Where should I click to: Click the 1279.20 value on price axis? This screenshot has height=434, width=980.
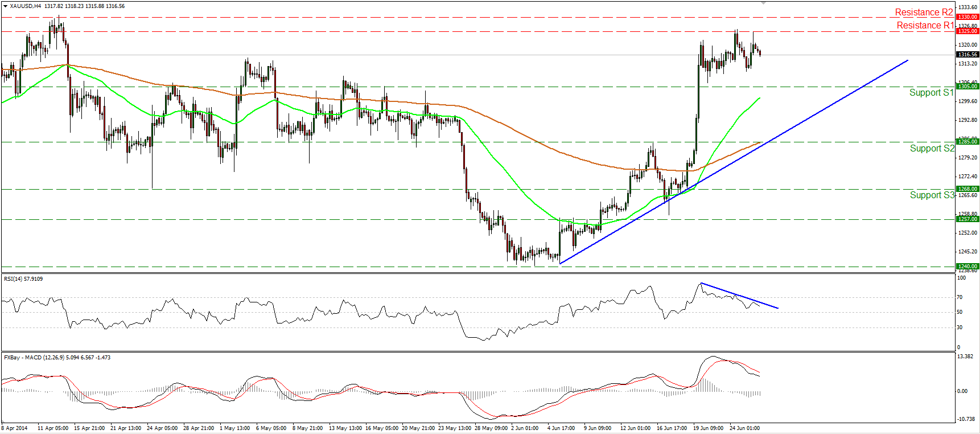968,158
